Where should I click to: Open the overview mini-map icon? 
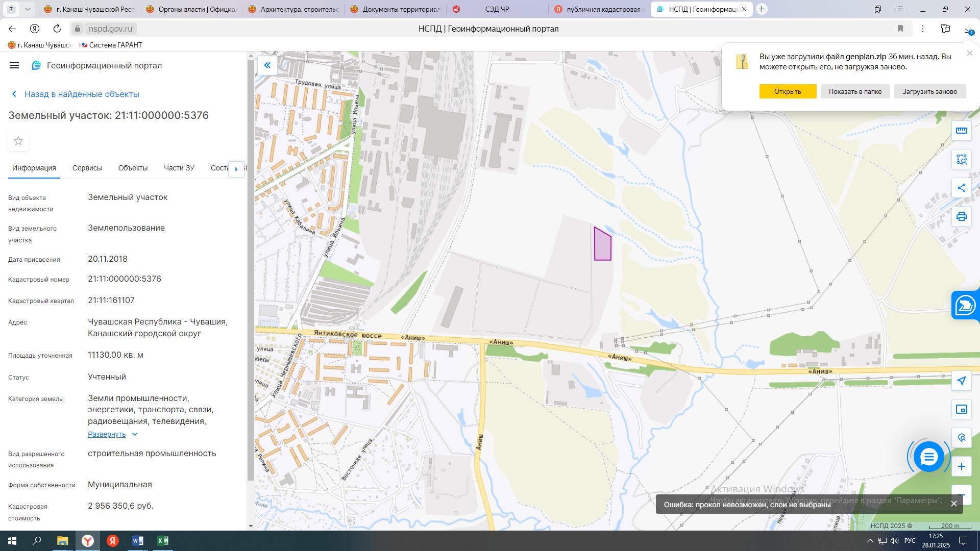click(x=962, y=409)
